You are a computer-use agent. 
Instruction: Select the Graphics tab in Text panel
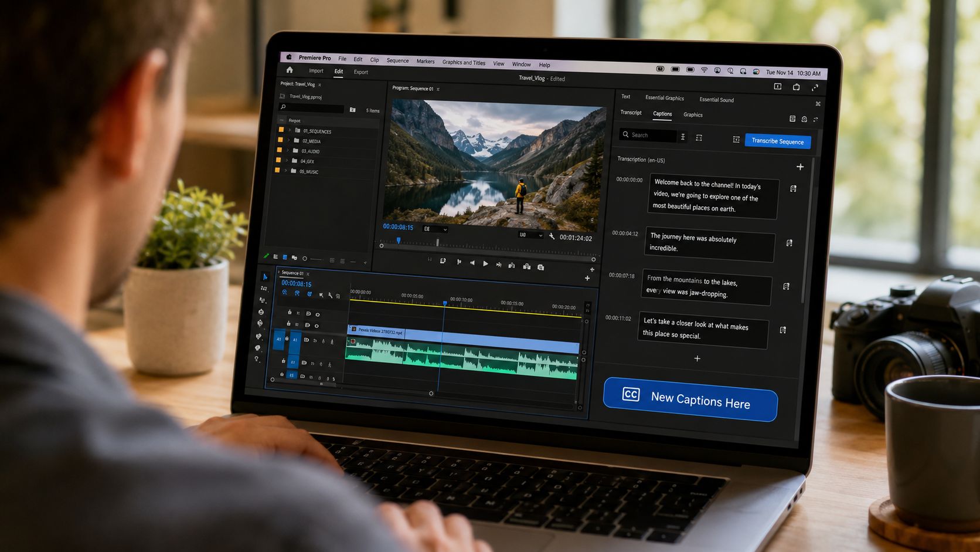point(693,115)
